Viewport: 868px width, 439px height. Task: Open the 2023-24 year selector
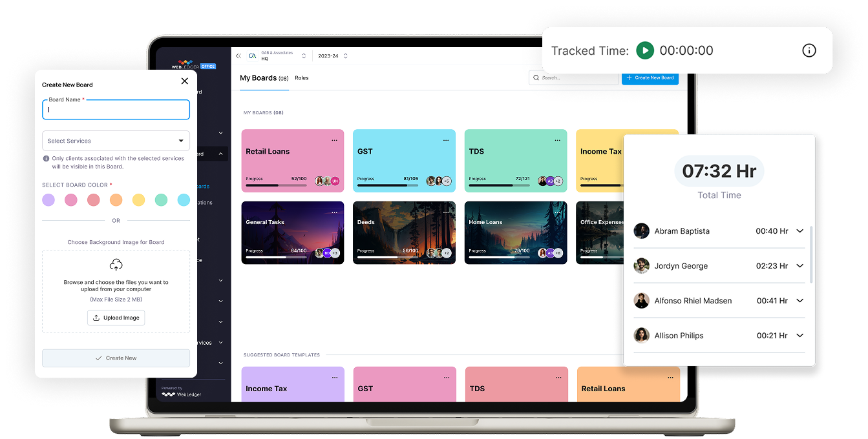pyautogui.click(x=332, y=56)
